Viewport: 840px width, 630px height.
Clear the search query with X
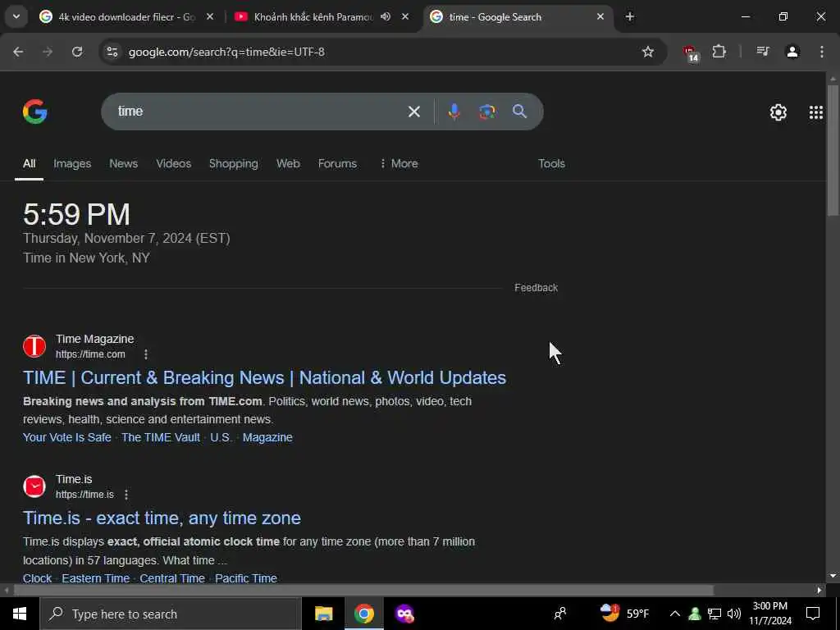[413, 112]
